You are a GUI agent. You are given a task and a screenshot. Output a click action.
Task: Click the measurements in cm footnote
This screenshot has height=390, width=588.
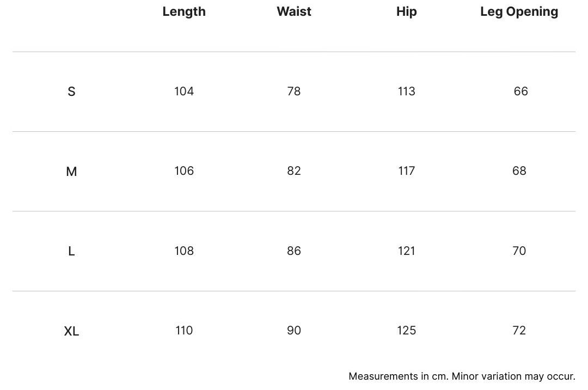[462, 376]
